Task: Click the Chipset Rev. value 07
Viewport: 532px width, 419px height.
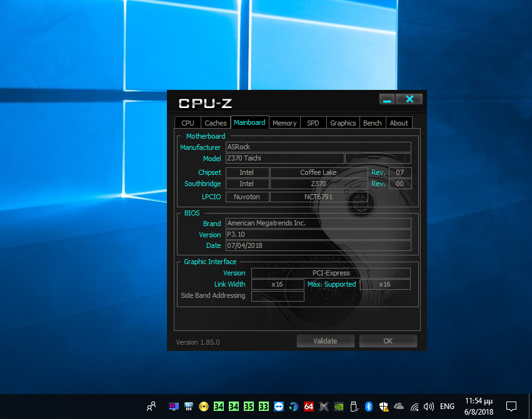Action: coord(400,172)
